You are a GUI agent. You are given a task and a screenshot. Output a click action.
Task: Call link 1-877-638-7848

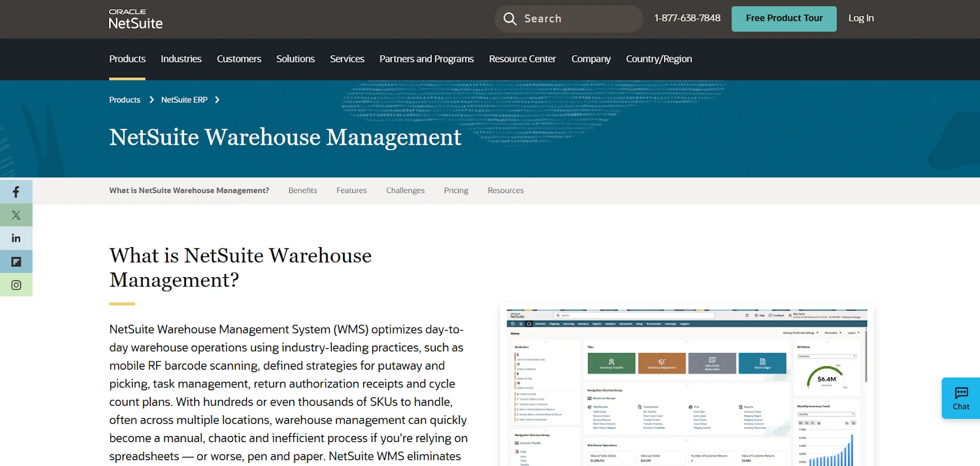coord(687,18)
